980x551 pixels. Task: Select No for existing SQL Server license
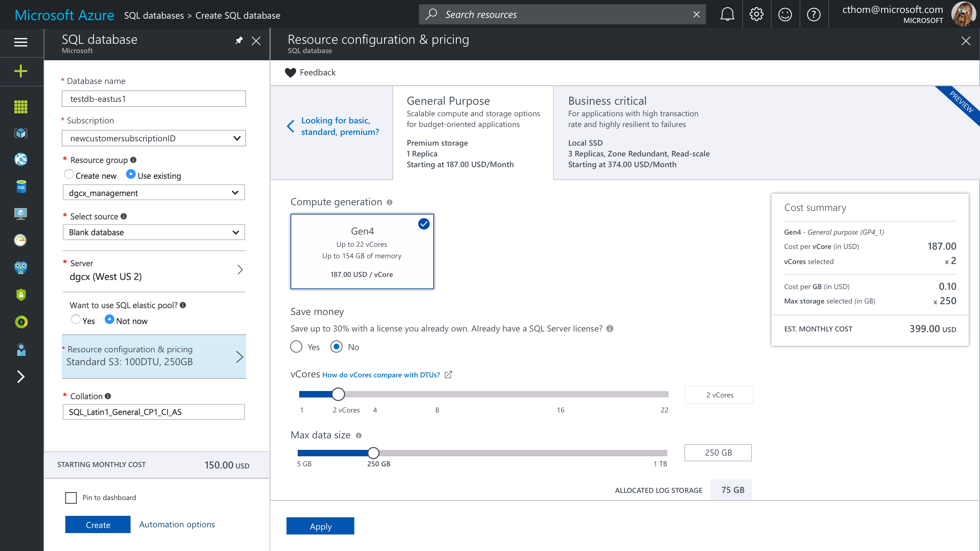(x=336, y=346)
